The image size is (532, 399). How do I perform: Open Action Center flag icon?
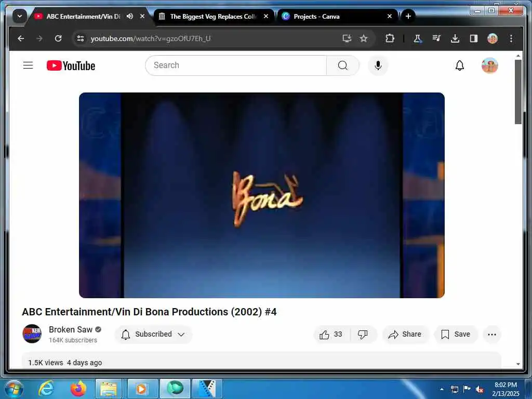(x=467, y=389)
